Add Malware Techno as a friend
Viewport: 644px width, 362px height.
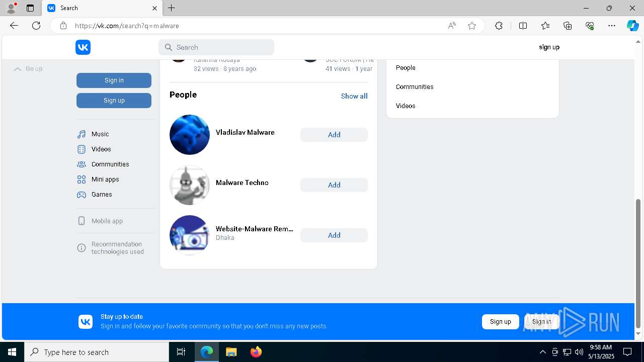[x=334, y=185]
